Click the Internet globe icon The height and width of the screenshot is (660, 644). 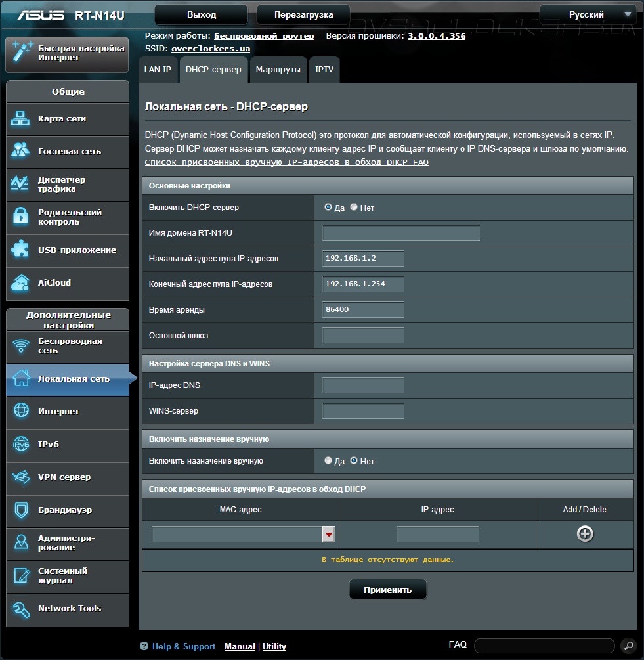point(21,410)
